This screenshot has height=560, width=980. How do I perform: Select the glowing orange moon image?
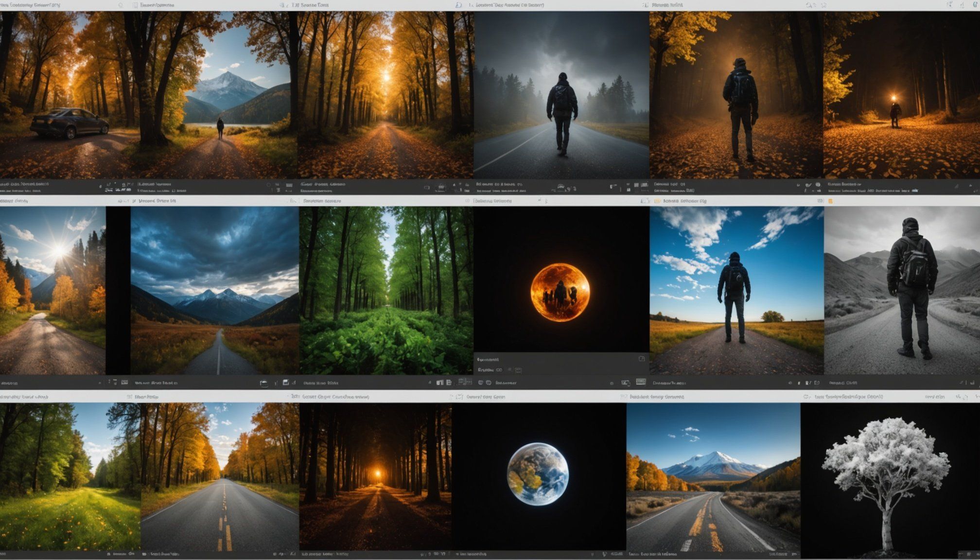(x=560, y=292)
